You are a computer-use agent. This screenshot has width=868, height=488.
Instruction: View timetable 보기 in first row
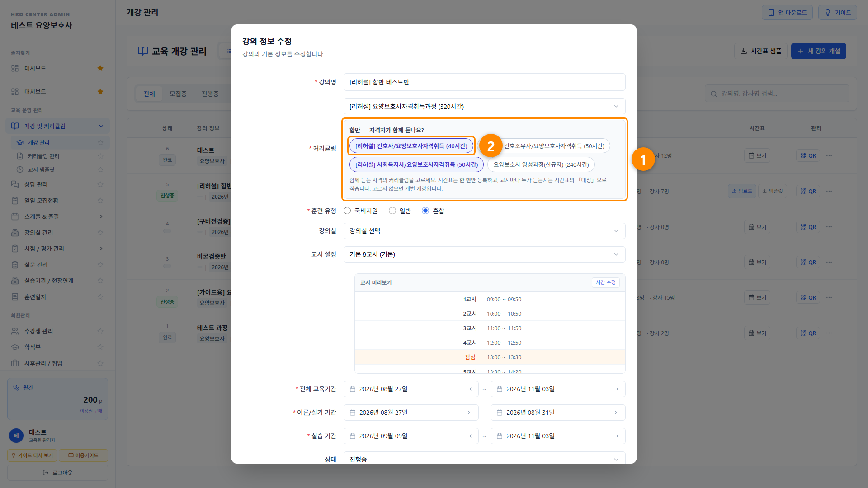point(757,155)
